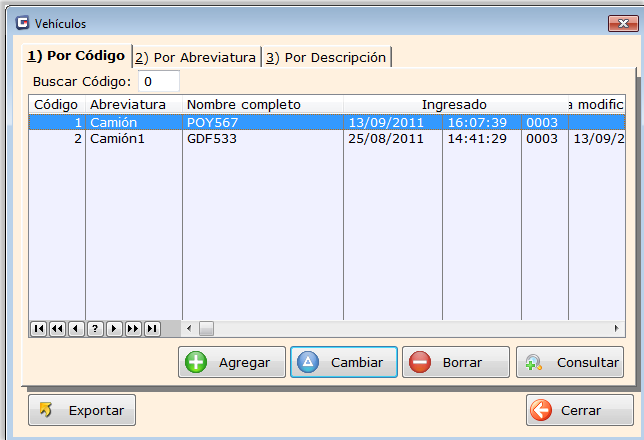Go to previous record arrow button

[x=76, y=328]
